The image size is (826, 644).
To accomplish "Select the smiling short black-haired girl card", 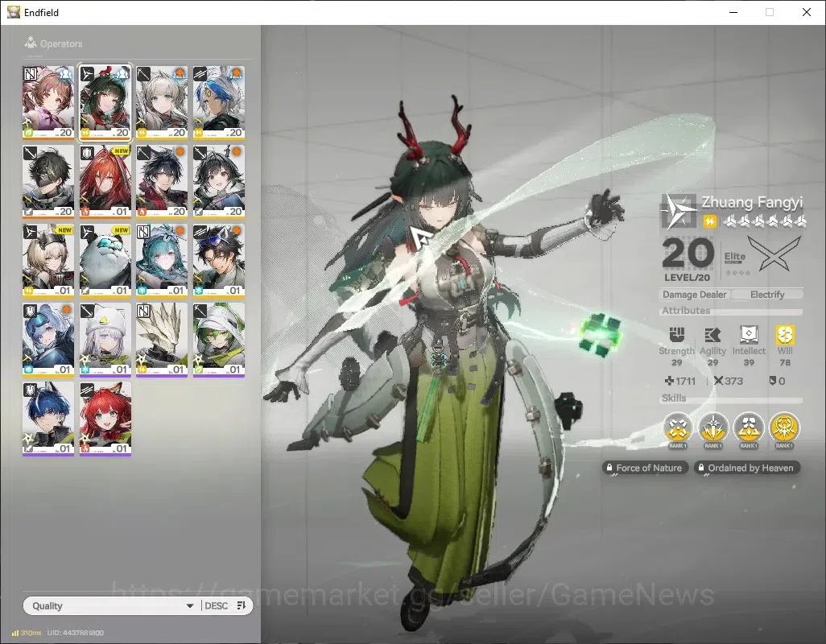I will (219, 181).
